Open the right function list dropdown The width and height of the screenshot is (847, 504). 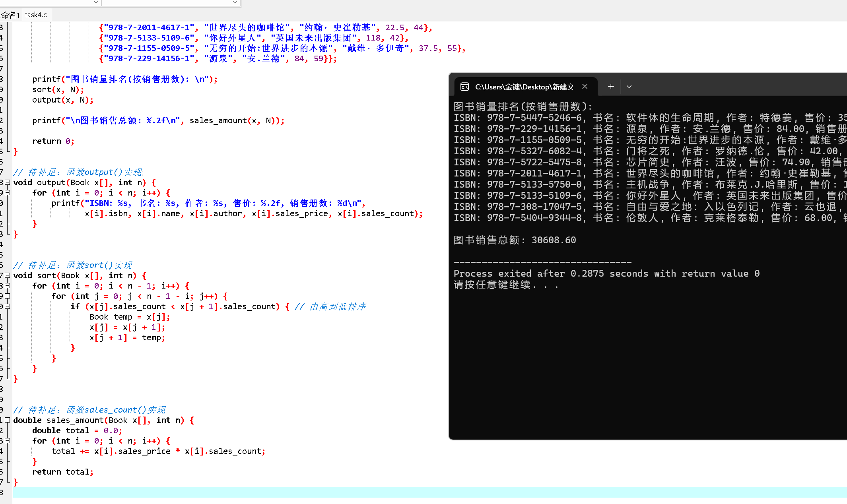coord(235,2)
